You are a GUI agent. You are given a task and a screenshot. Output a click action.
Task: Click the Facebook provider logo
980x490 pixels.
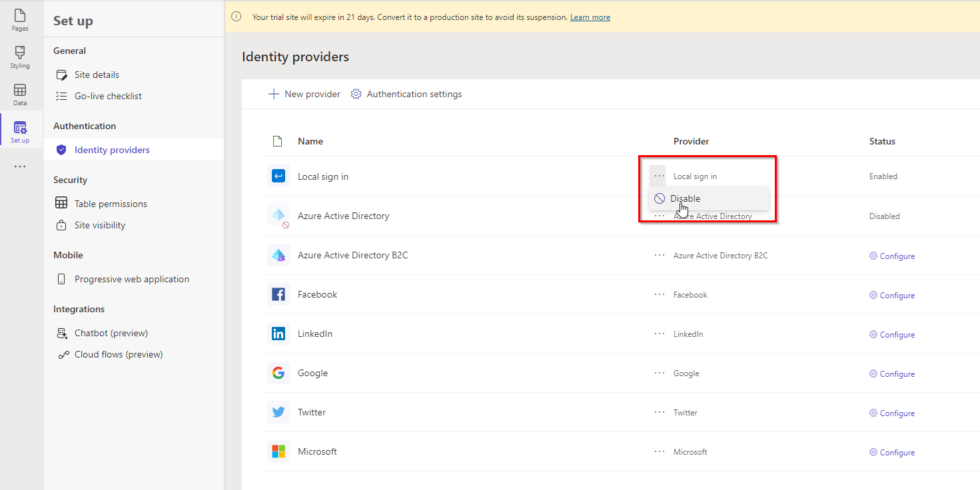pyautogui.click(x=278, y=294)
